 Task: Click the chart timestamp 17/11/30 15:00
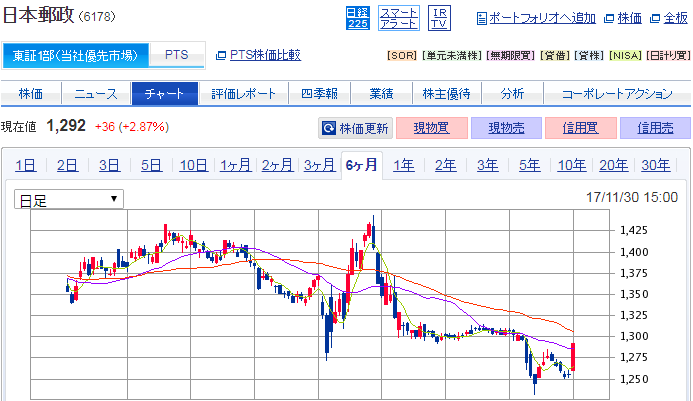click(632, 197)
